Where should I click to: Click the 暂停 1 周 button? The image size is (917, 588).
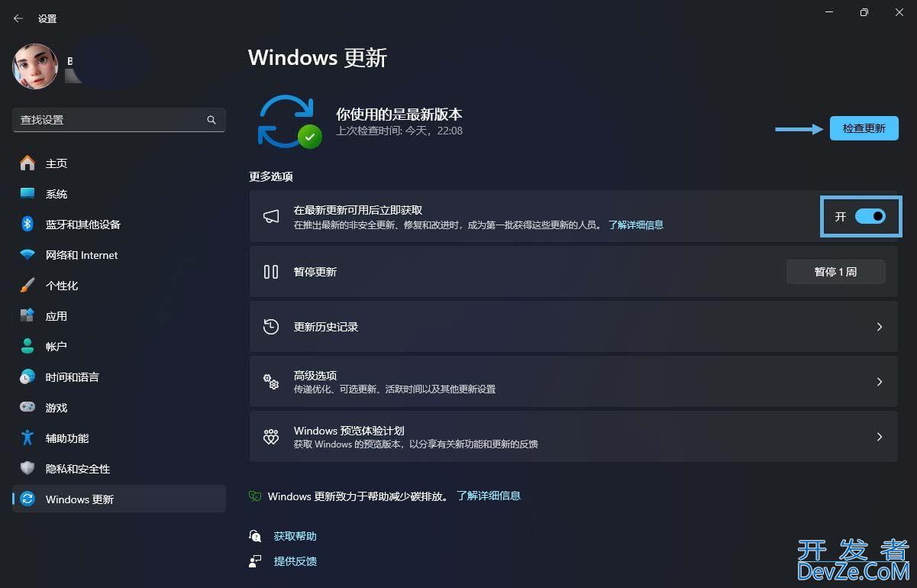[x=835, y=272]
